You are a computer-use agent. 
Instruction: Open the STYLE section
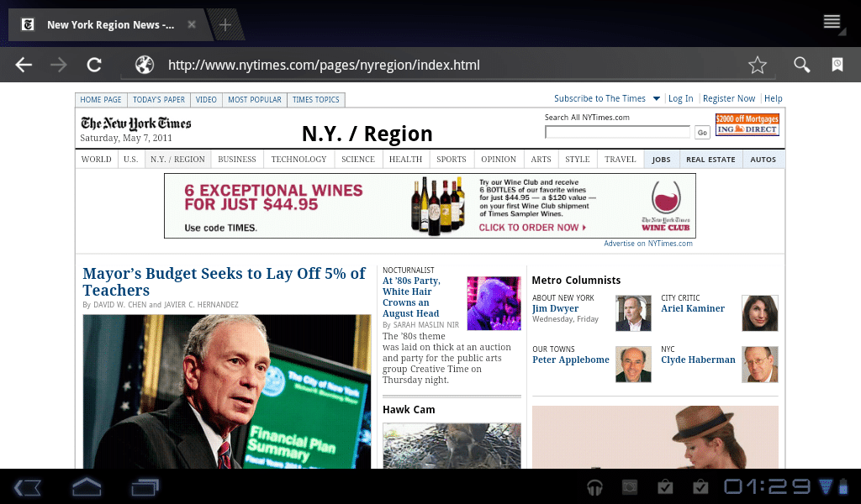tap(578, 159)
